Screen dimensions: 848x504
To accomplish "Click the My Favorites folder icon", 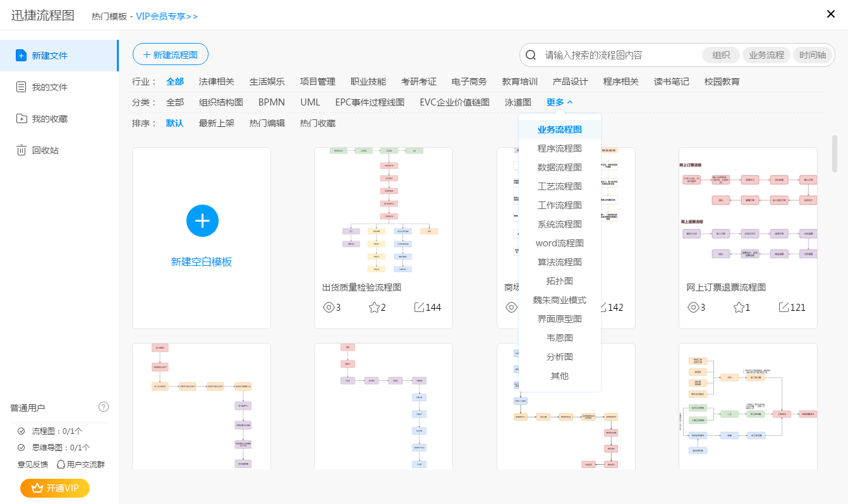I will coord(21,119).
